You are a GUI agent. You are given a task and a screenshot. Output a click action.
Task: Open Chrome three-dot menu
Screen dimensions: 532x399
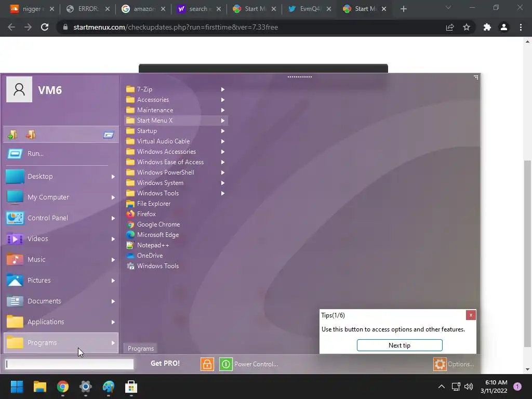[x=521, y=27]
